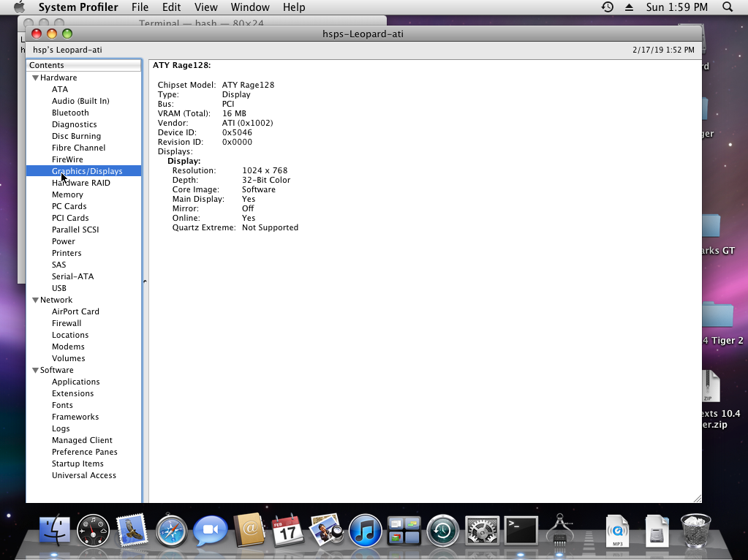Open Mail app in the Dock
748x560 pixels.
pyautogui.click(x=131, y=530)
